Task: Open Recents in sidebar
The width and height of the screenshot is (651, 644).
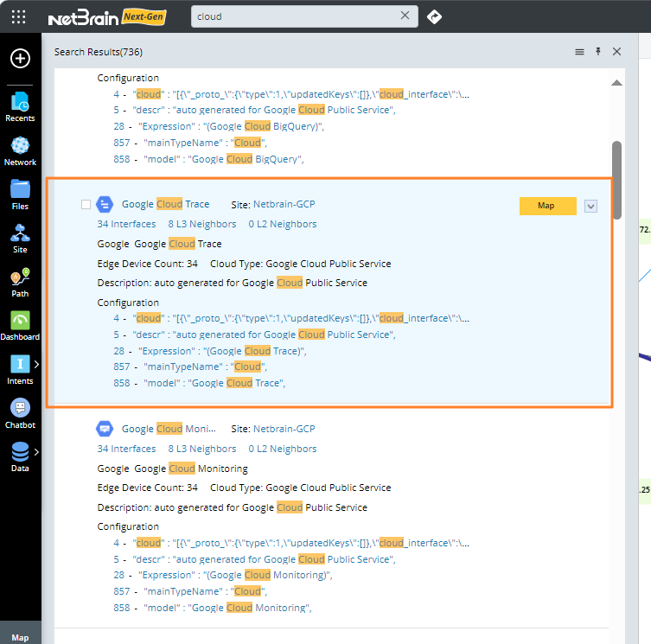Action: click(20, 107)
